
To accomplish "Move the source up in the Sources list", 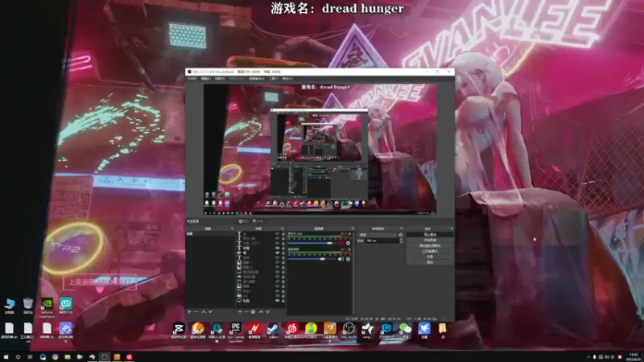I will (x=261, y=311).
